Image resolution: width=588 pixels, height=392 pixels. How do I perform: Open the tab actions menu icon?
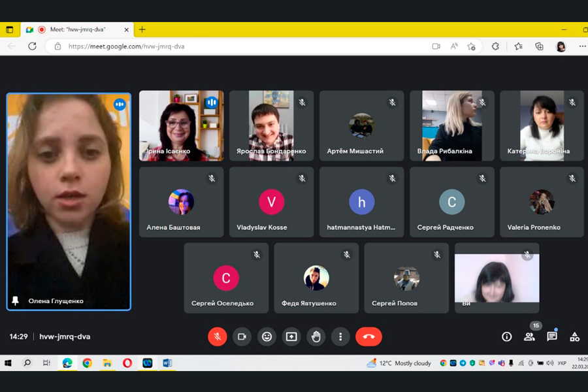pyautogui.click(x=9, y=29)
